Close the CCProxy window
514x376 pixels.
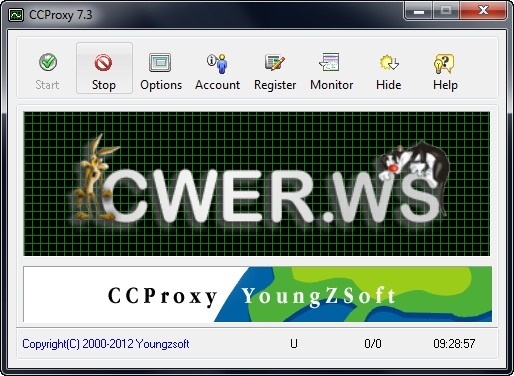pos(483,11)
